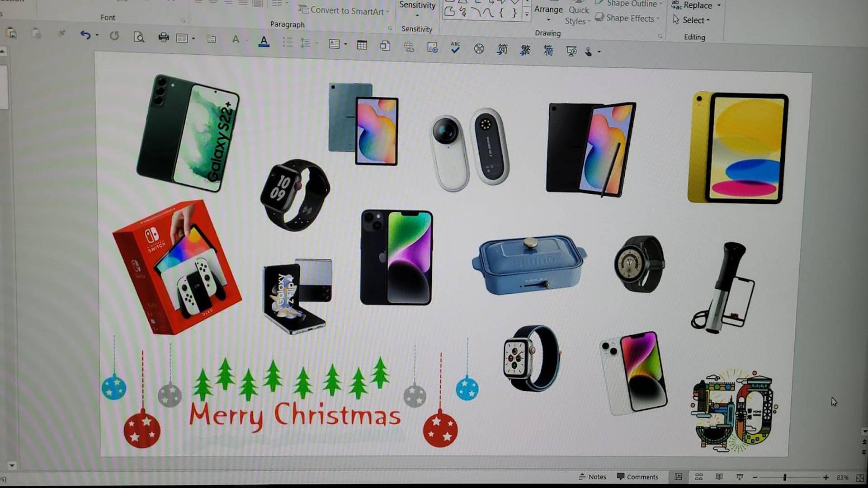Open Print Preview from quick toolbar

click(139, 38)
